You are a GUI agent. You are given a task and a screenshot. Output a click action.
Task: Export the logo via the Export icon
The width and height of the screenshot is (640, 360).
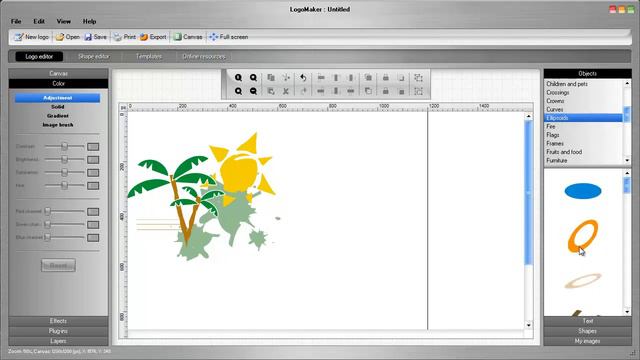point(153,37)
